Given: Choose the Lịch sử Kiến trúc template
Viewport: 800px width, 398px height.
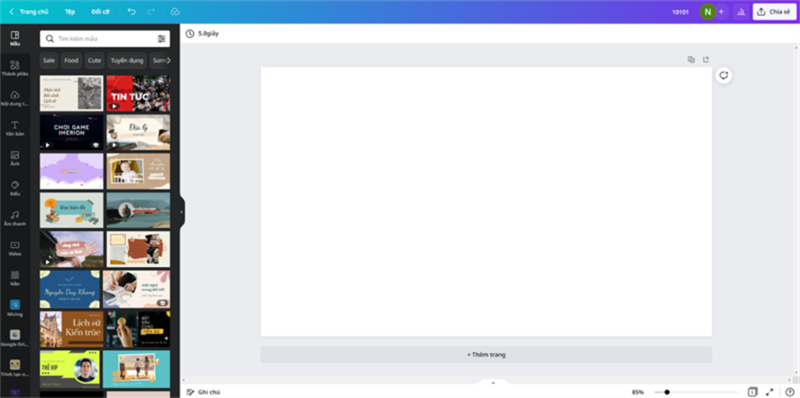Looking at the screenshot, I should (71, 329).
